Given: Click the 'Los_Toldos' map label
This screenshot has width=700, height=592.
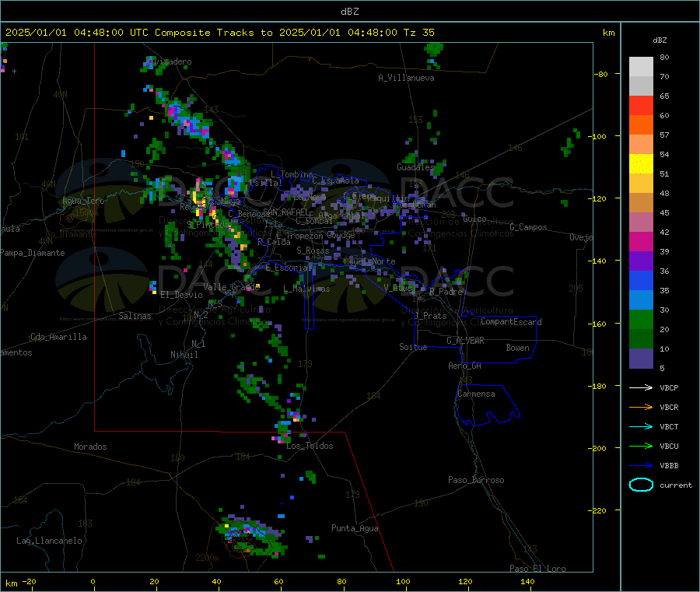Looking at the screenshot, I should 310,446.
